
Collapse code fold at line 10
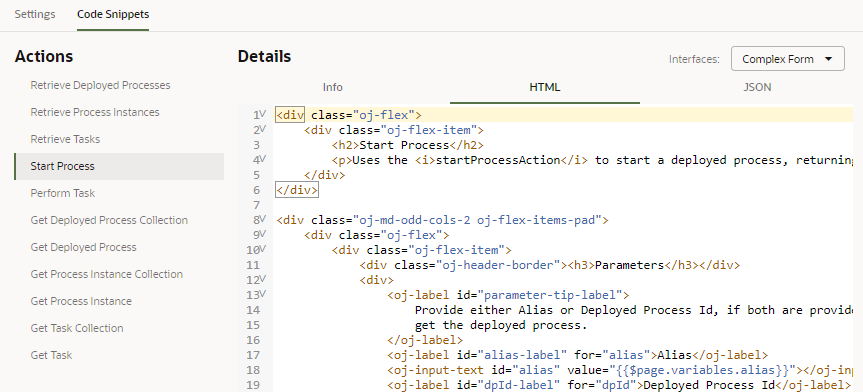coord(263,249)
